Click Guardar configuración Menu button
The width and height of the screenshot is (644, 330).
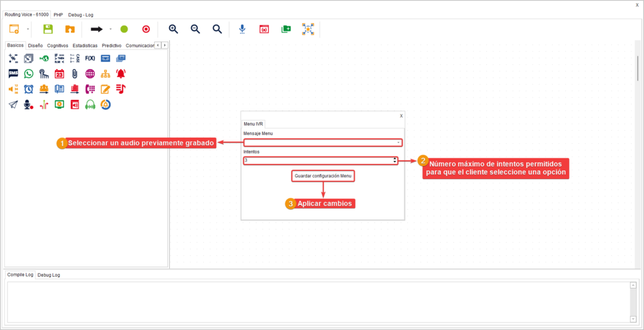tap(323, 176)
